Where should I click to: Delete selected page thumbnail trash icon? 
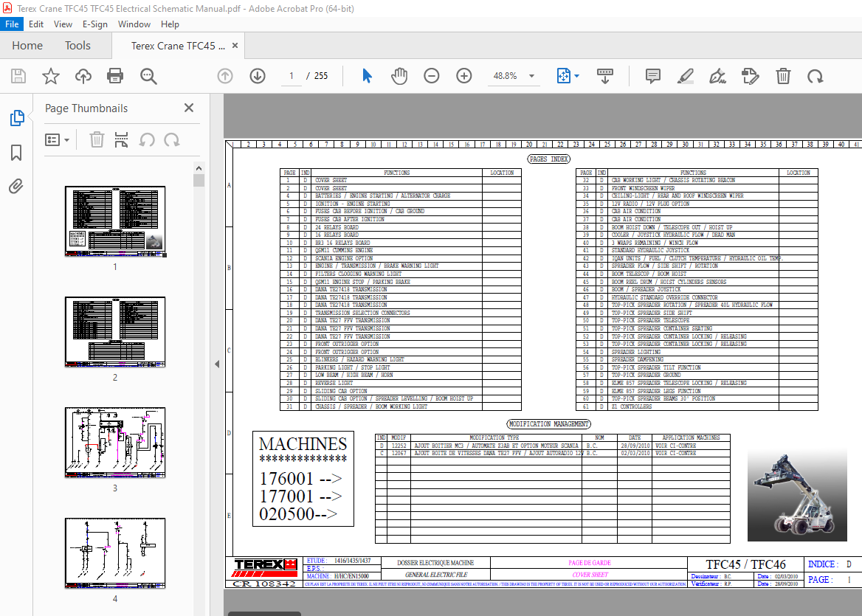[97, 140]
